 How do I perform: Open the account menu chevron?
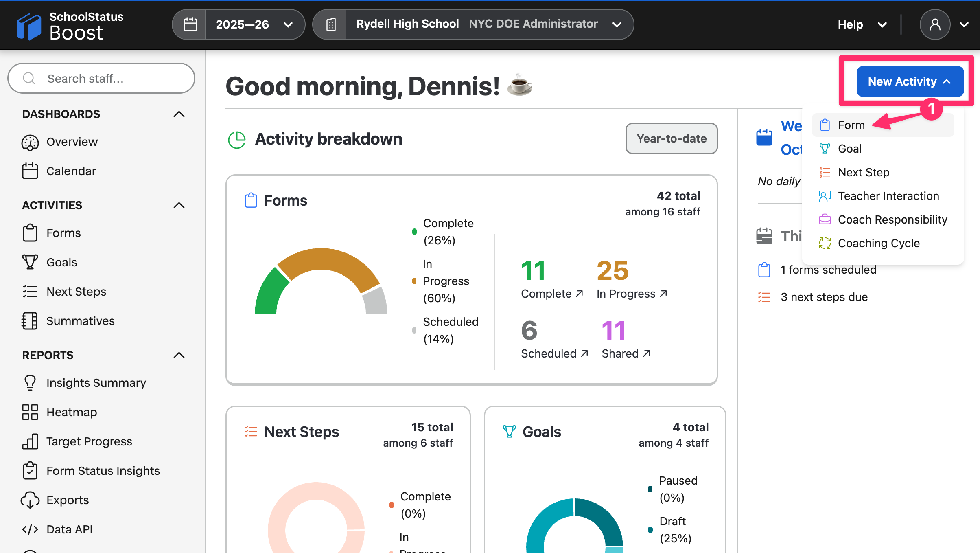[x=964, y=24]
